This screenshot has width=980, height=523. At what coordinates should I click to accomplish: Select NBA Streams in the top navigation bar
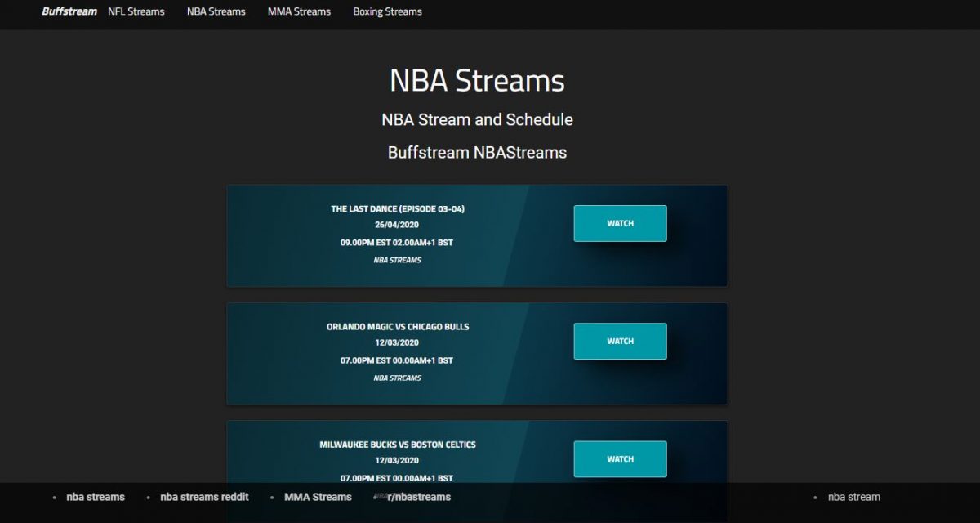tap(216, 11)
